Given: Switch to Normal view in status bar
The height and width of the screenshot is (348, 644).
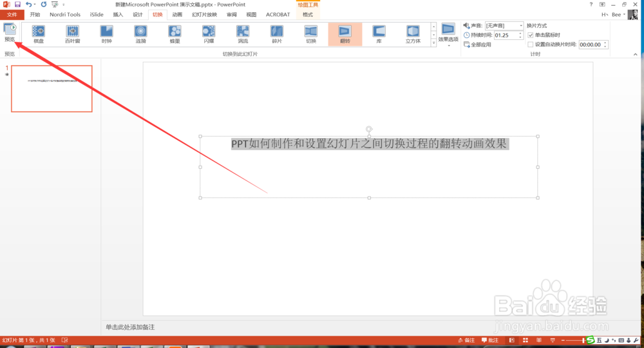Looking at the screenshot, I should [512, 340].
